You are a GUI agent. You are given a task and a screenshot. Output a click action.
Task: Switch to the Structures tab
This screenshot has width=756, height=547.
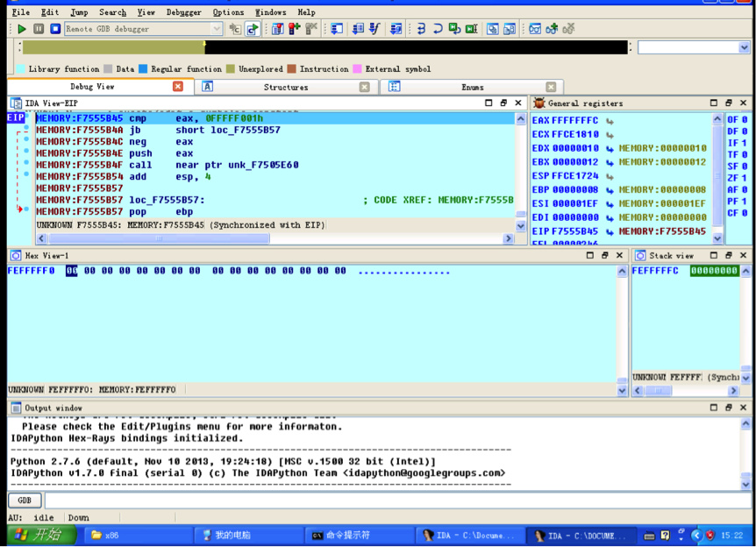(286, 87)
